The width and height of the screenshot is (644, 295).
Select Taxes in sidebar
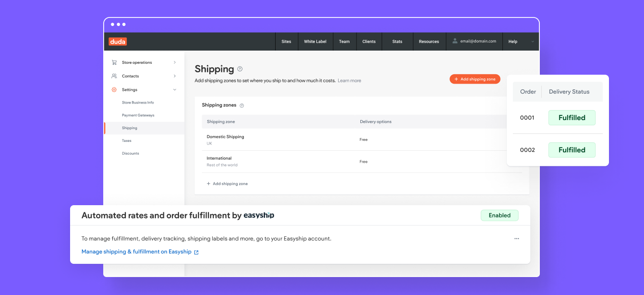pos(126,141)
